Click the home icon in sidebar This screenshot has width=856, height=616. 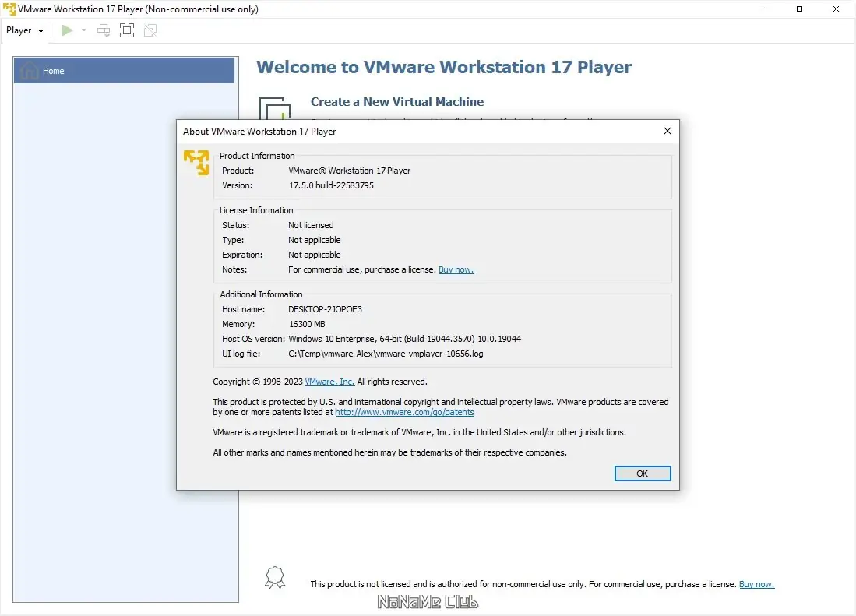point(30,71)
